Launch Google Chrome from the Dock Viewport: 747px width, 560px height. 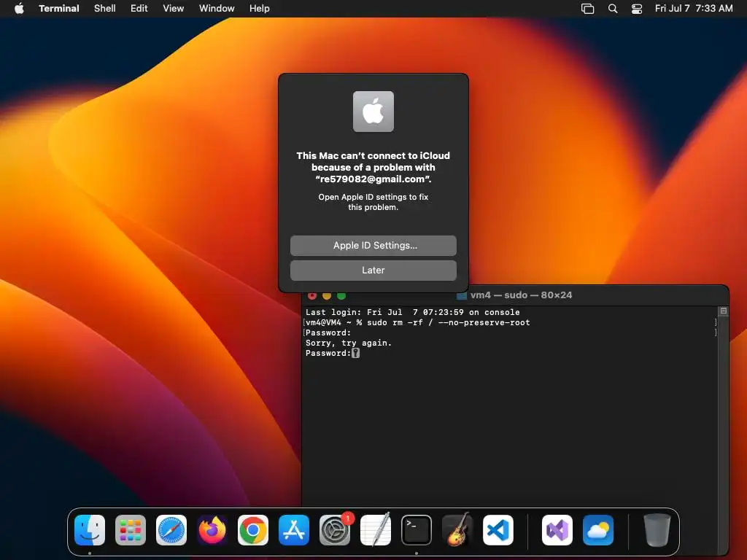(x=253, y=530)
